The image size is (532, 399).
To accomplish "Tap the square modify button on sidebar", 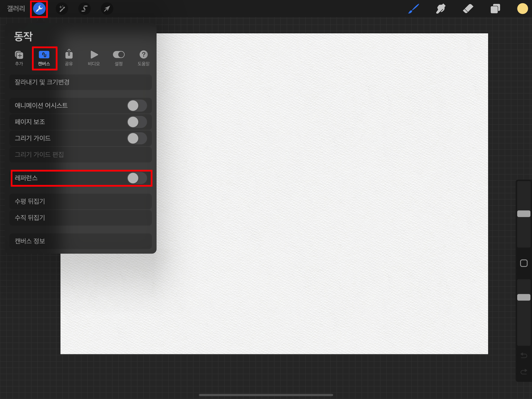I will coord(524,263).
